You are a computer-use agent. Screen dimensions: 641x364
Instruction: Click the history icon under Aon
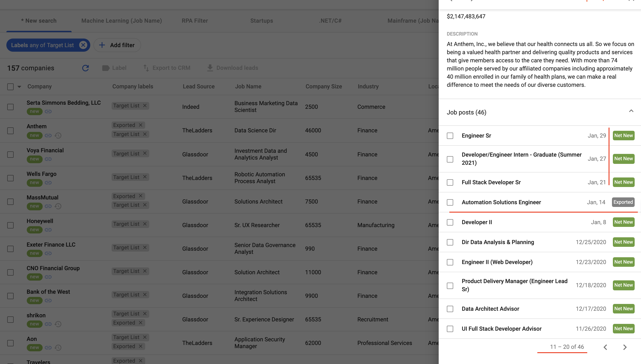(58, 347)
